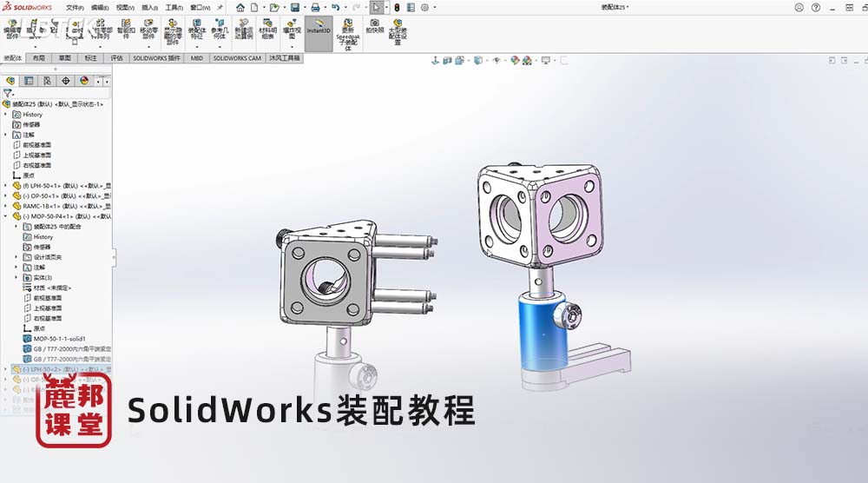Image resolution: width=868 pixels, height=483 pixels.
Task: Expand the 实体(3) solid bodies folder
Action: coord(16,277)
